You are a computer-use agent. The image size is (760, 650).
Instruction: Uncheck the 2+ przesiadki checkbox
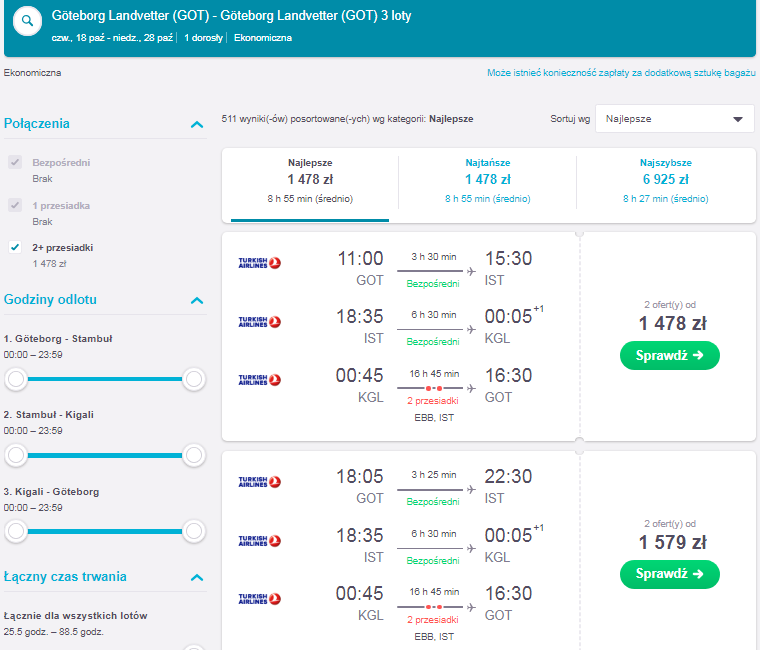pos(15,247)
